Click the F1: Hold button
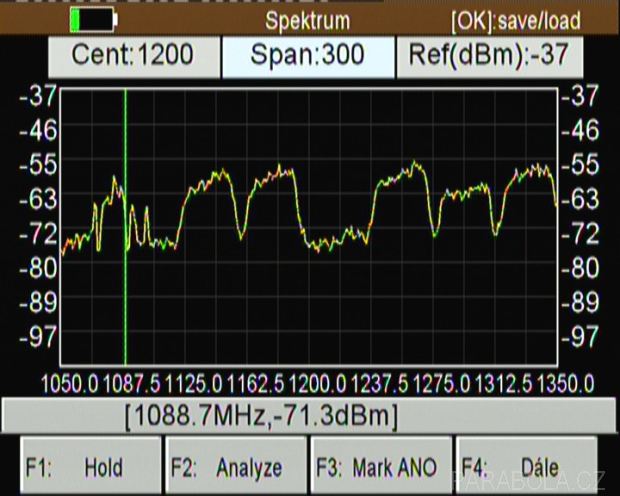 click(x=91, y=466)
